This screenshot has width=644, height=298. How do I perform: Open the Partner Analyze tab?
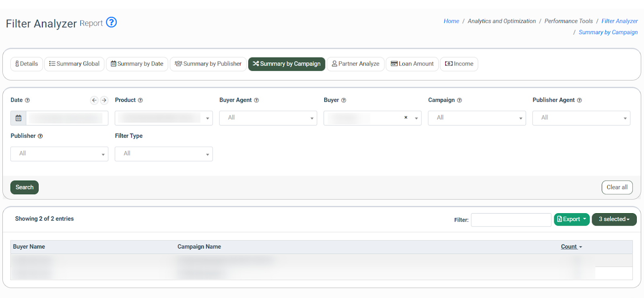click(355, 64)
